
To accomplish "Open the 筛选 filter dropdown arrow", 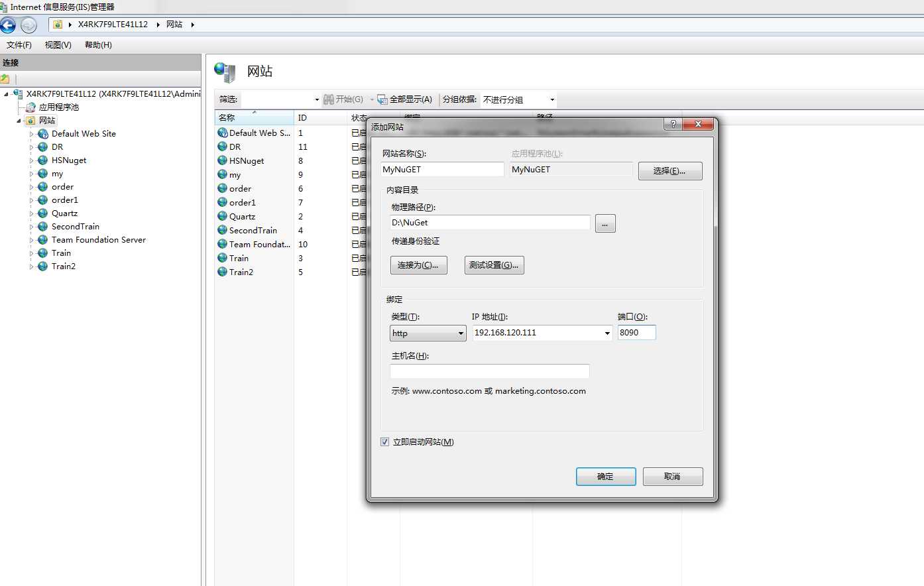I will tap(317, 100).
